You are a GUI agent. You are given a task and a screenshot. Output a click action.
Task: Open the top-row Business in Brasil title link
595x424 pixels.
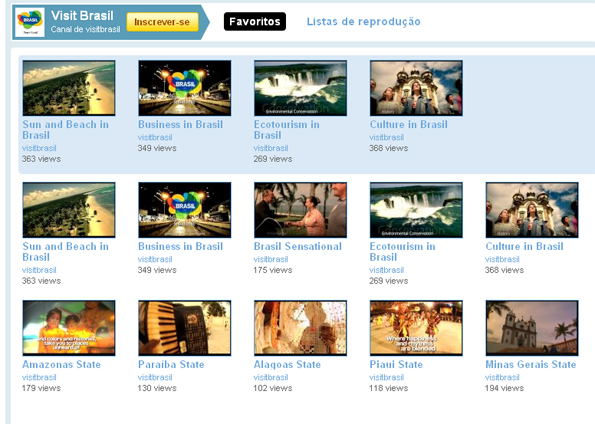click(x=181, y=125)
